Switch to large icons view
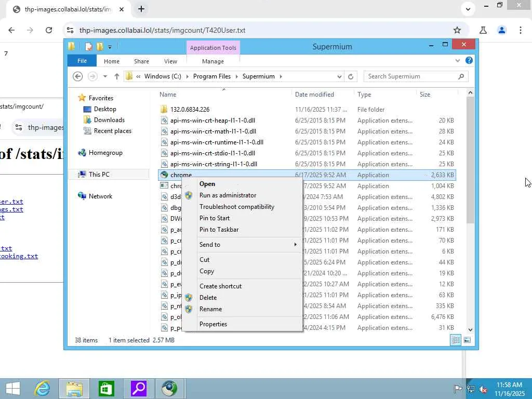This screenshot has width=532, height=399. [467, 340]
